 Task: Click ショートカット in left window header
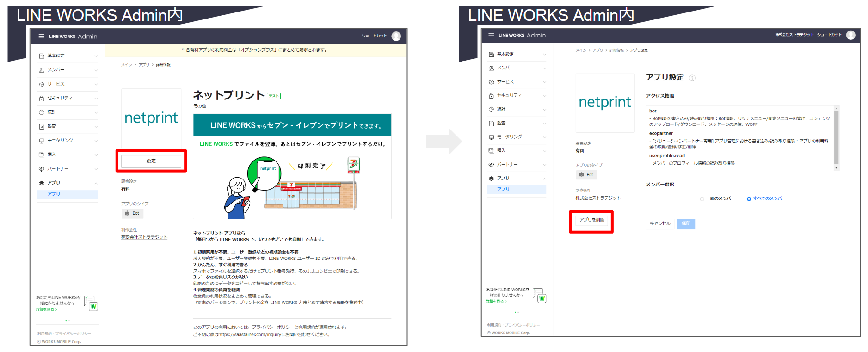click(374, 36)
